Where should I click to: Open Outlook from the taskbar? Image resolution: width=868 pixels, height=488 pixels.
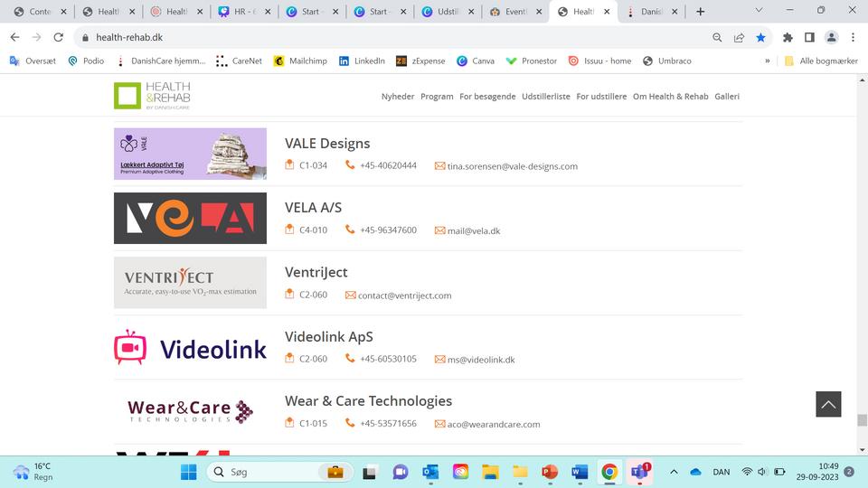pos(430,472)
